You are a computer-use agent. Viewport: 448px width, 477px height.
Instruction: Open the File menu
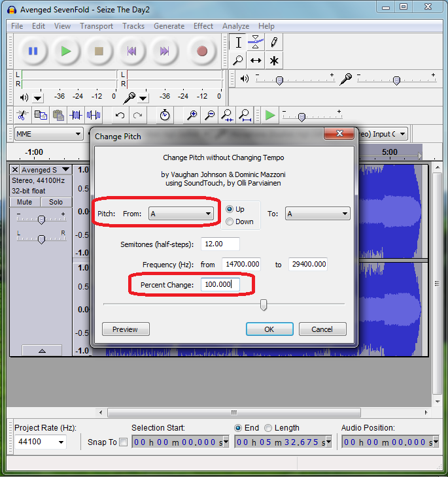(17, 26)
